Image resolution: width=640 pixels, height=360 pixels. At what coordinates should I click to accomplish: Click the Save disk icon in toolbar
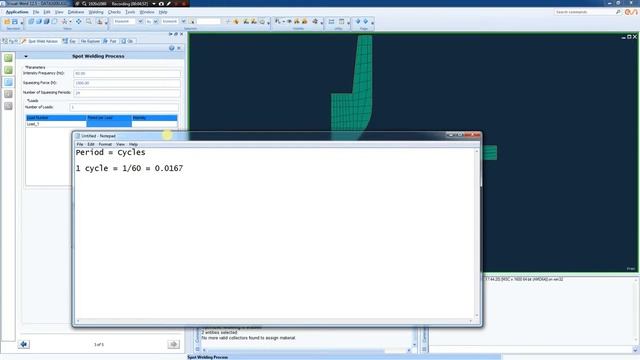click(15, 22)
